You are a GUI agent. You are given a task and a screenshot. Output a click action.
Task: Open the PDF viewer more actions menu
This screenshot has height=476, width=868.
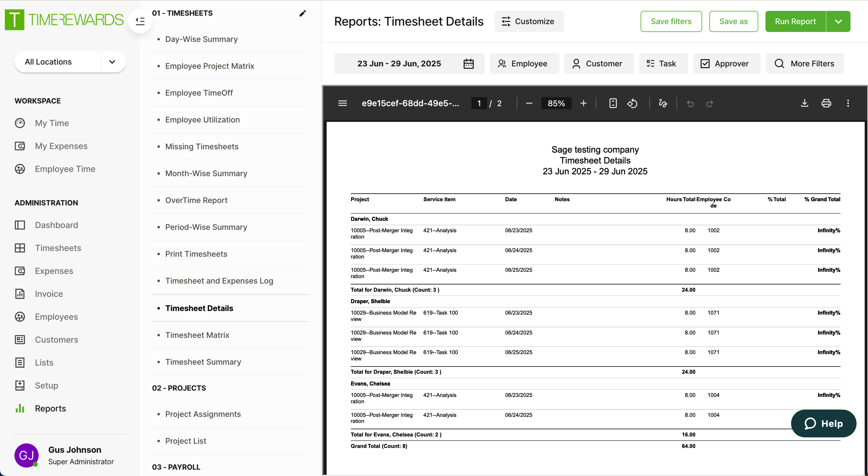tap(848, 103)
